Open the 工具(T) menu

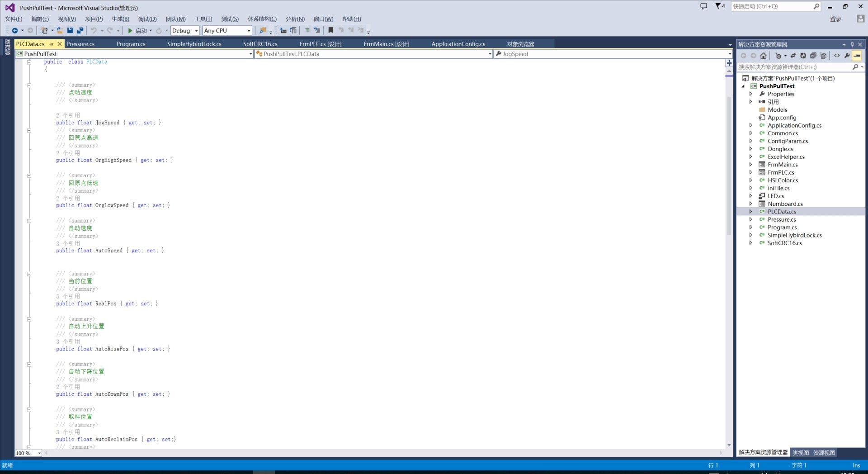coord(203,19)
